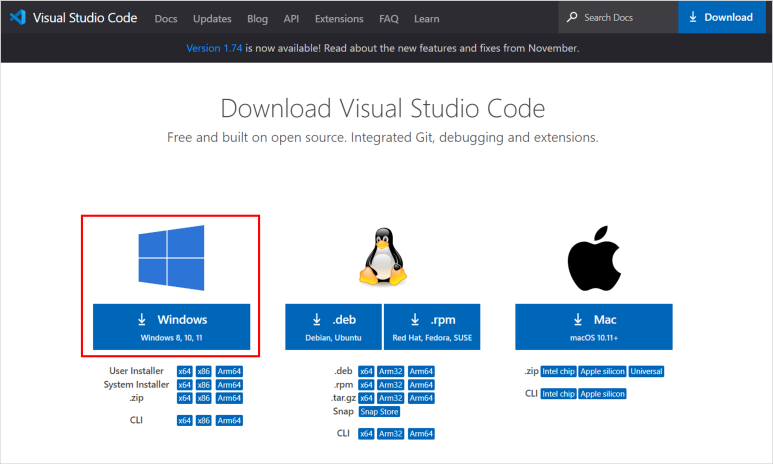Click the large Windows logo image
This screenshot has width=773, height=464.
171,257
